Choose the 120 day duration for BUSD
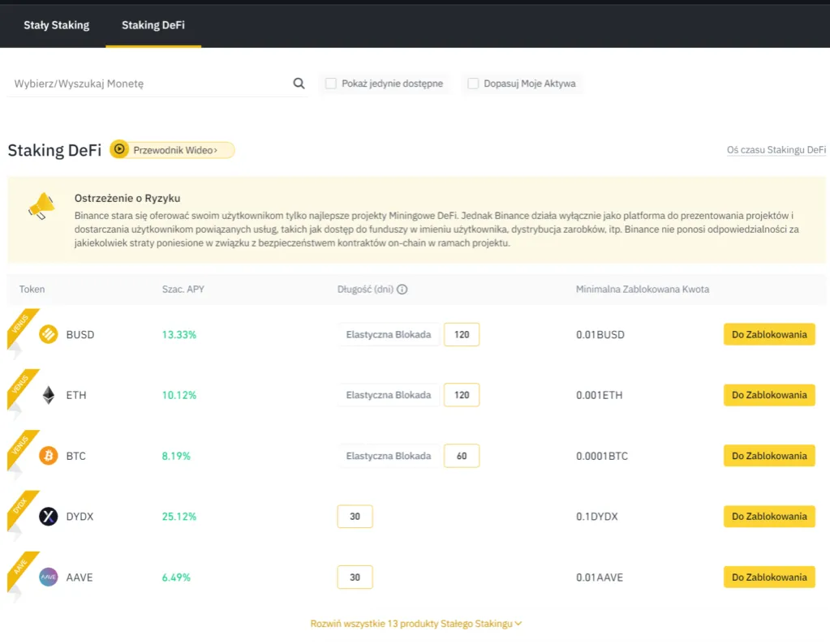Image resolution: width=830 pixels, height=644 pixels. [462, 334]
